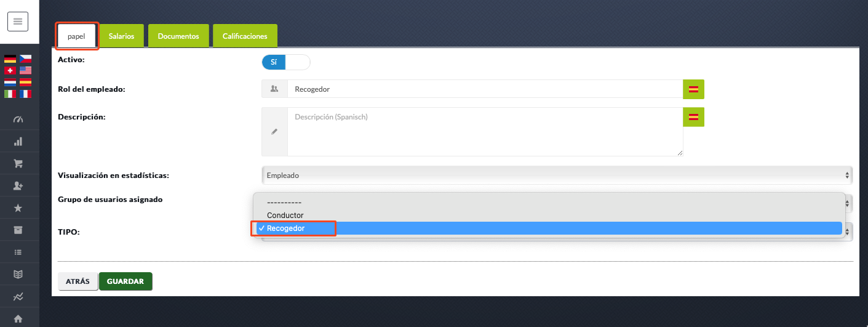
Task: Switch language to Czech flag
Action: pos(25,59)
